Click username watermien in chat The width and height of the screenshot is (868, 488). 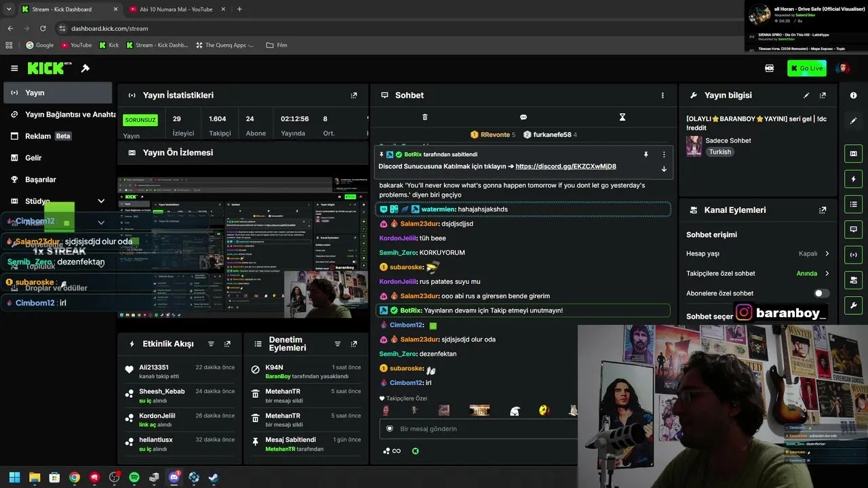[438, 209]
